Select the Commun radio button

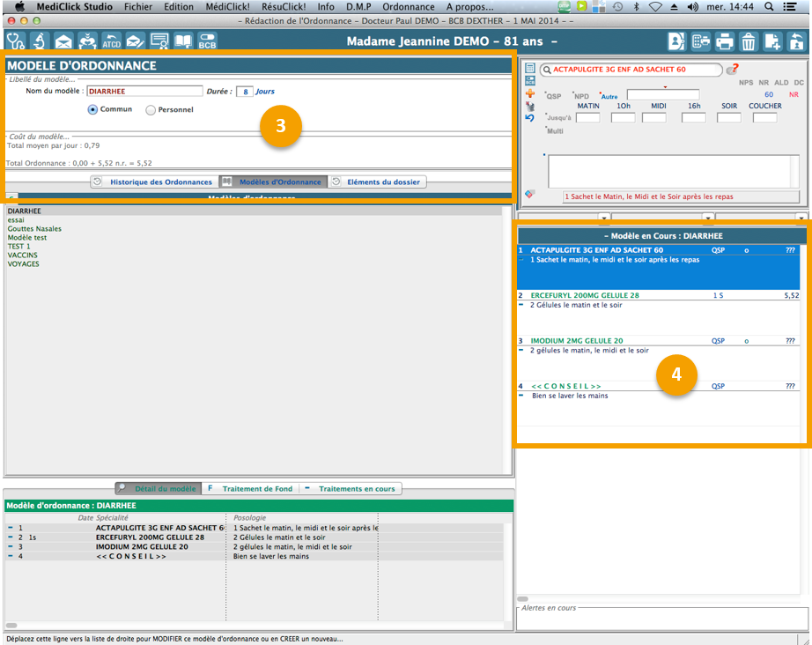click(92, 110)
